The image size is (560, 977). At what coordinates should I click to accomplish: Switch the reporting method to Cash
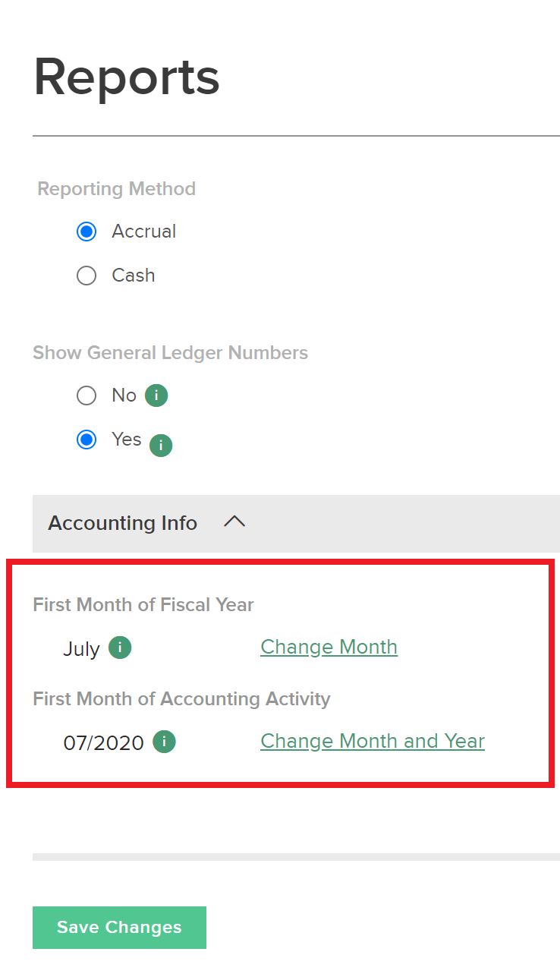(87, 275)
